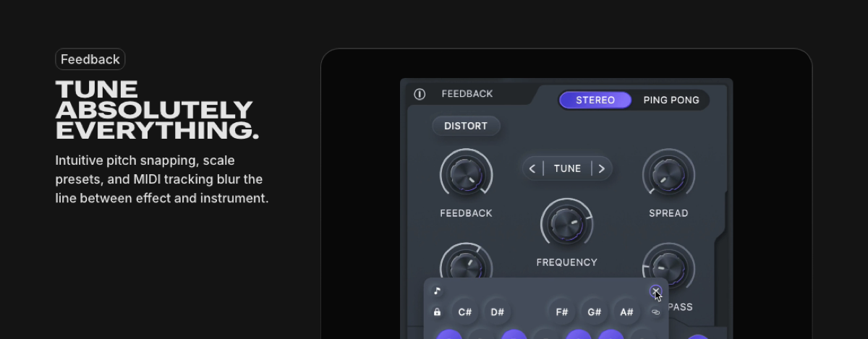Click the 'Intuitive pitch snapping' description paragraph

(162, 179)
